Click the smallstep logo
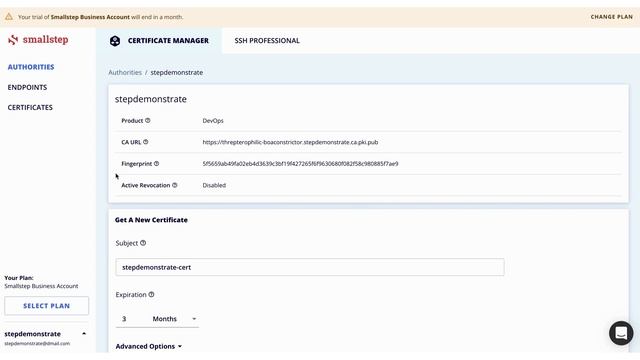The image size is (640, 360). [38, 40]
